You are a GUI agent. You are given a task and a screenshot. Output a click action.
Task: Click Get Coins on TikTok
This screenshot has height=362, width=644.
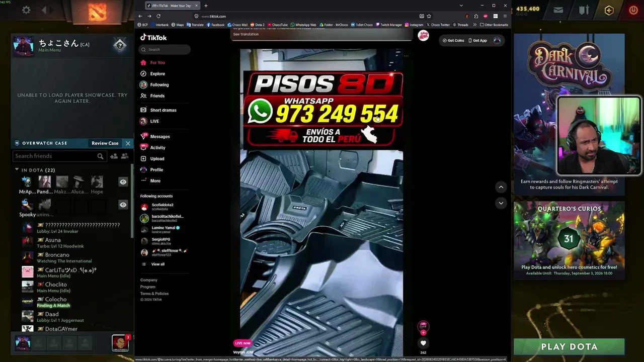pos(453,40)
